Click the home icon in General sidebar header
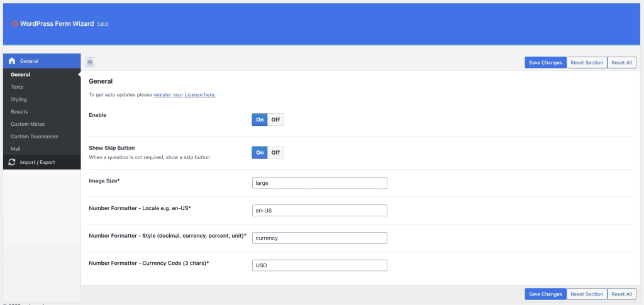The width and height of the screenshot is (644, 305). [x=12, y=61]
